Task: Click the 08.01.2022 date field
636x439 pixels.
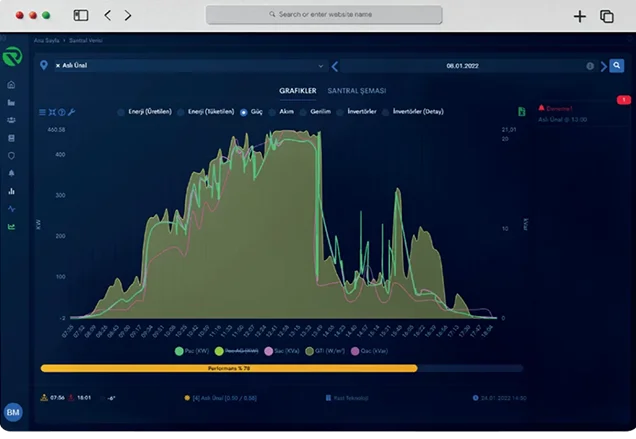Action: 462,66
